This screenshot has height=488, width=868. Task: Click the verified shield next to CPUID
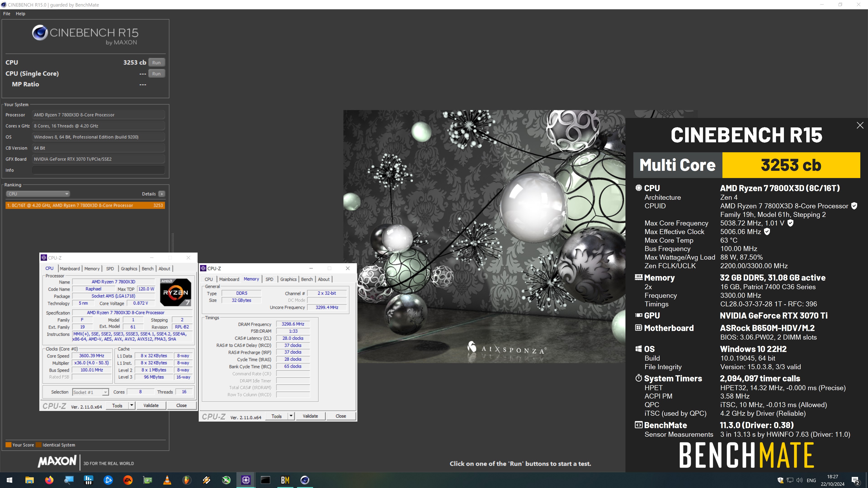[854, 206]
